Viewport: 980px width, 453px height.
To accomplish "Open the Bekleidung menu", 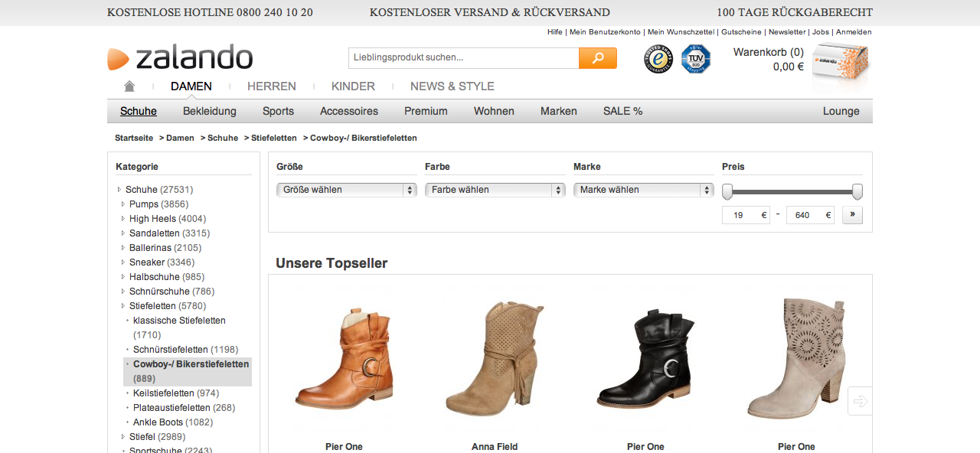I will (209, 111).
